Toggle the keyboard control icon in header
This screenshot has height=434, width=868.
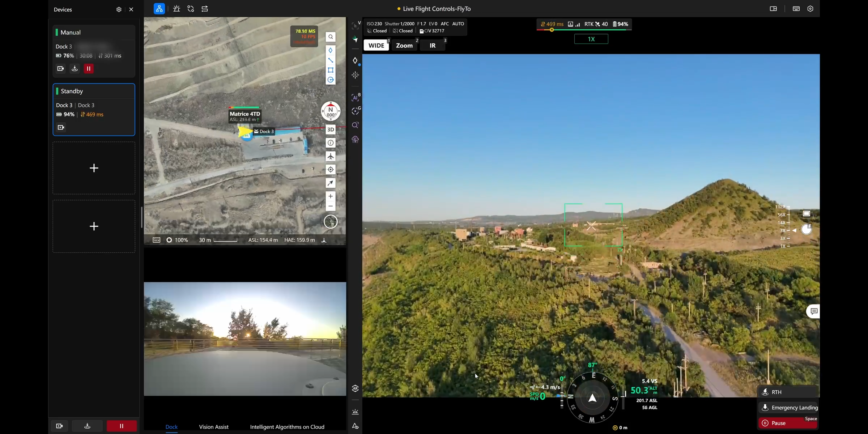coord(796,9)
